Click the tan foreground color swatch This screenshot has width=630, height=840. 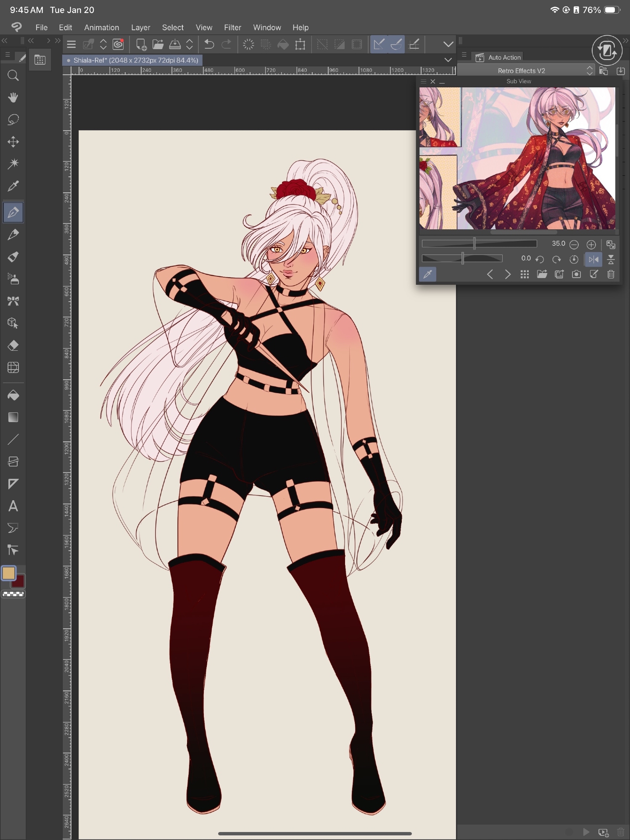point(9,573)
